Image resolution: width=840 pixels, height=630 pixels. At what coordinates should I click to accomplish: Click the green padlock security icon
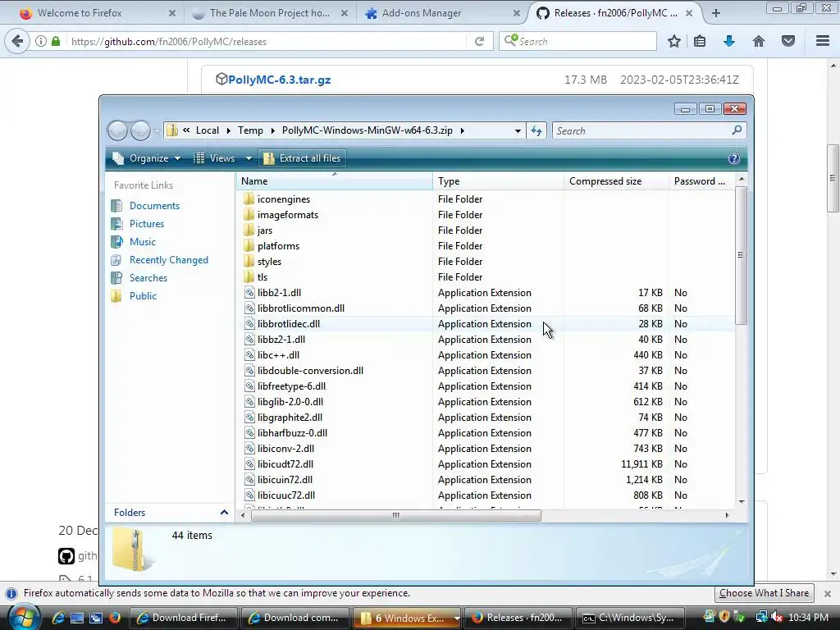tap(56, 41)
